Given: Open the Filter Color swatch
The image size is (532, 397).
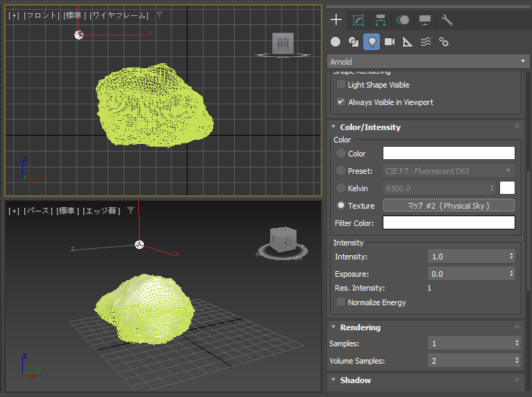Looking at the screenshot, I should click(449, 222).
